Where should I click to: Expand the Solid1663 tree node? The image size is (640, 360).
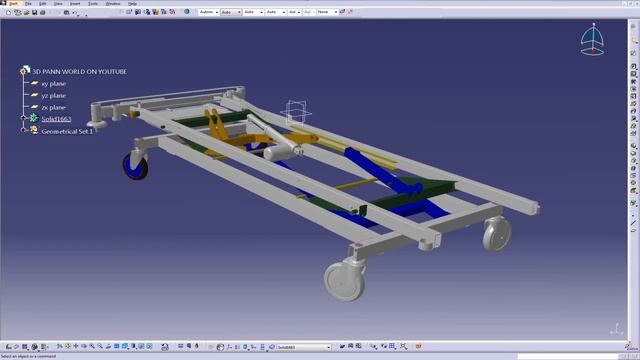24,118
